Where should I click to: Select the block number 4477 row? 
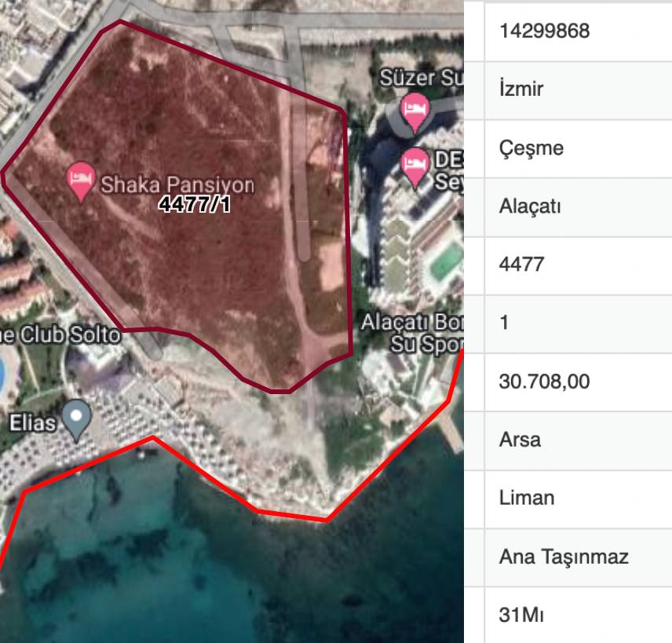(578, 265)
